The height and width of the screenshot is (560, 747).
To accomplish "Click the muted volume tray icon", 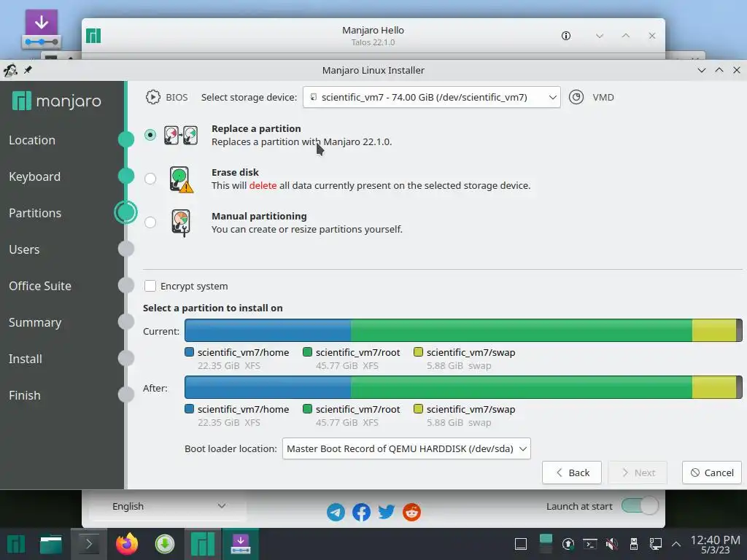I will [612, 544].
